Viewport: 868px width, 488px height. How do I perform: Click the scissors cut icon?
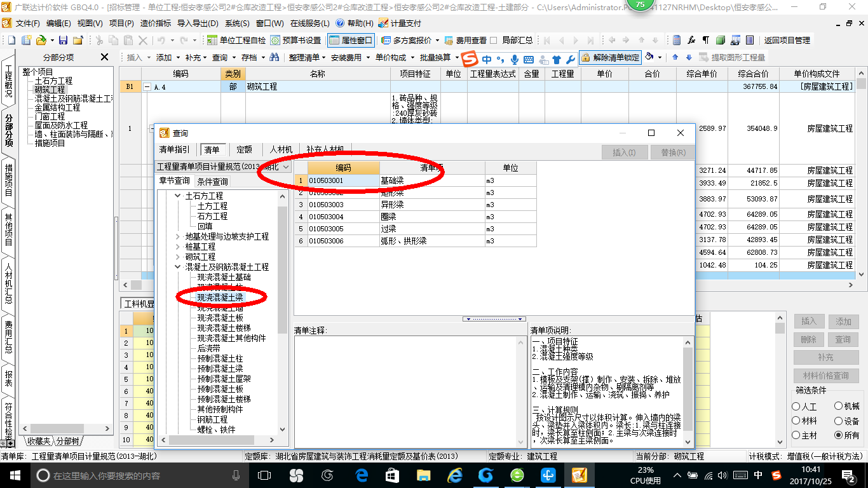(x=98, y=40)
